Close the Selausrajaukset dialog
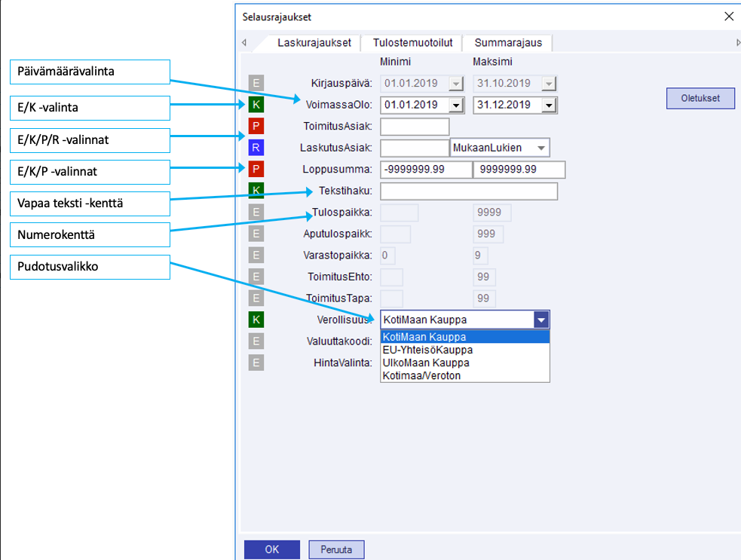The width and height of the screenshot is (741, 560). tap(729, 17)
